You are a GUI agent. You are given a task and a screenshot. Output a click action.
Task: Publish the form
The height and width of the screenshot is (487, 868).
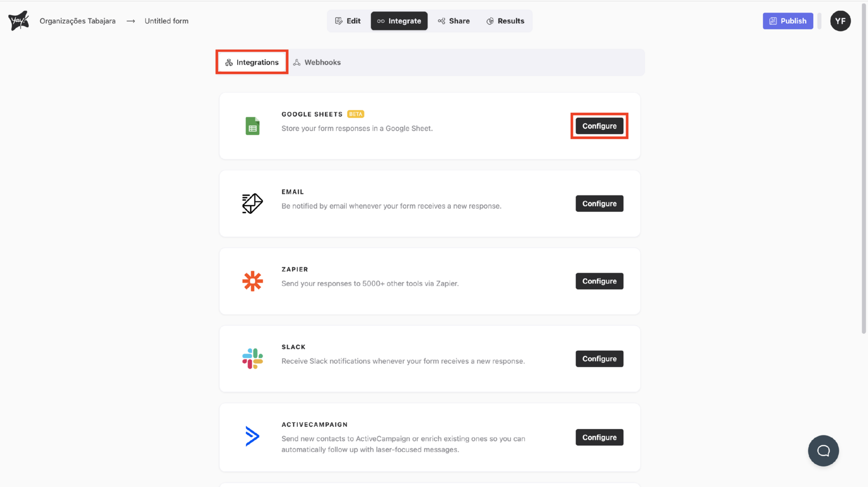tap(787, 21)
